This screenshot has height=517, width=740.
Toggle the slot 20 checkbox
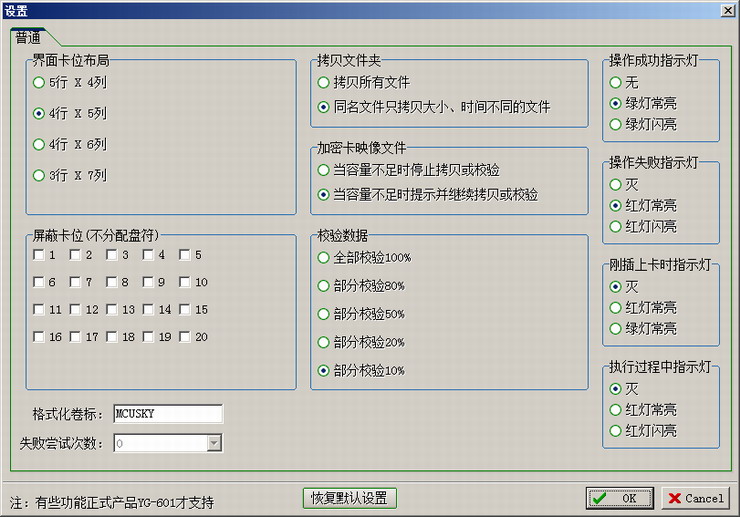tap(185, 338)
